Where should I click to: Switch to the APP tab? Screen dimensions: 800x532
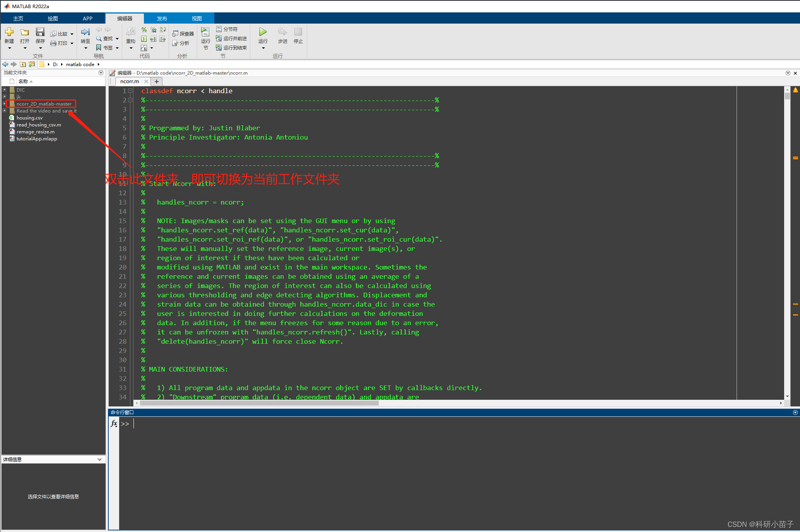point(88,19)
